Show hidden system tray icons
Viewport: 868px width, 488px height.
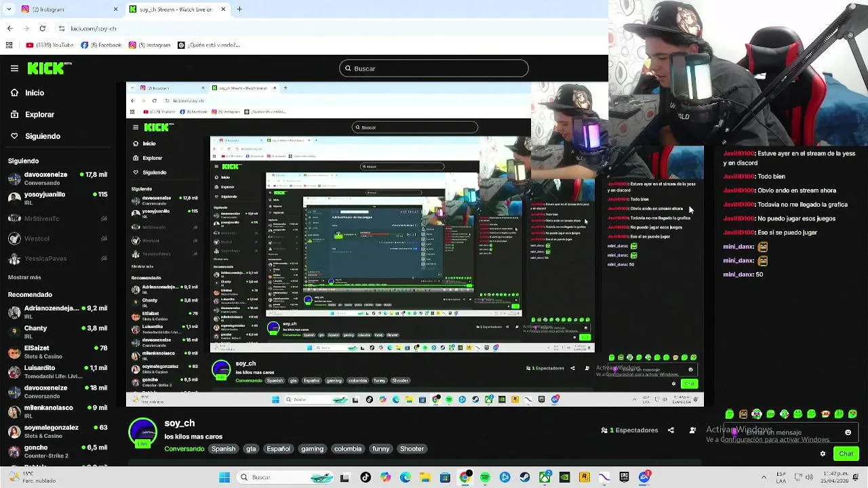pos(764,477)
